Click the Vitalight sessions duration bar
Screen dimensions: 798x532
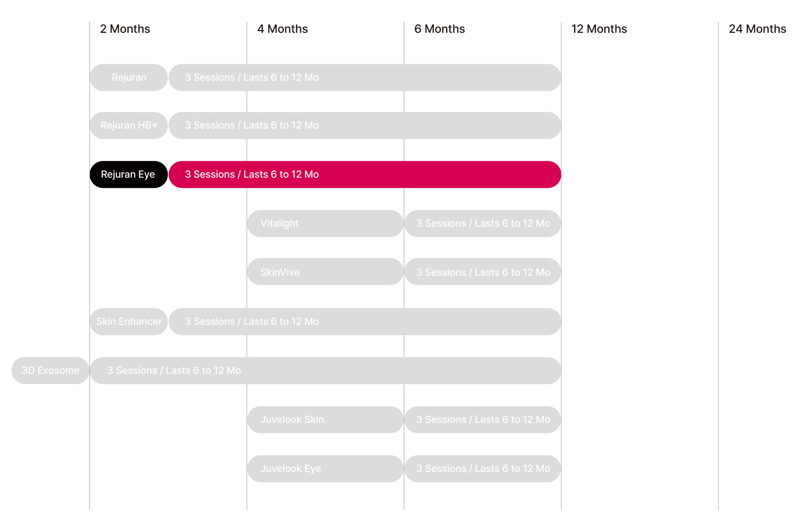pyautogui.click(x=483, y=223)
